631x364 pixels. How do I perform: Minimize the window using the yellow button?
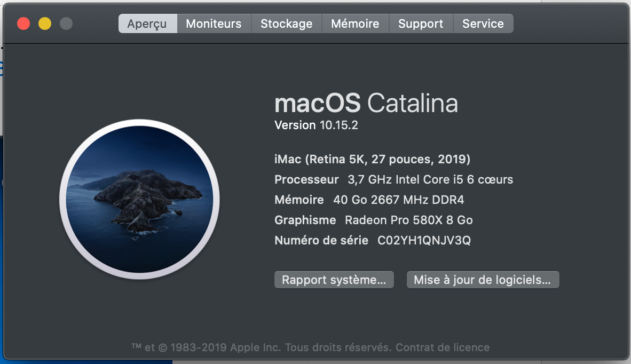(x=45, y=23)
